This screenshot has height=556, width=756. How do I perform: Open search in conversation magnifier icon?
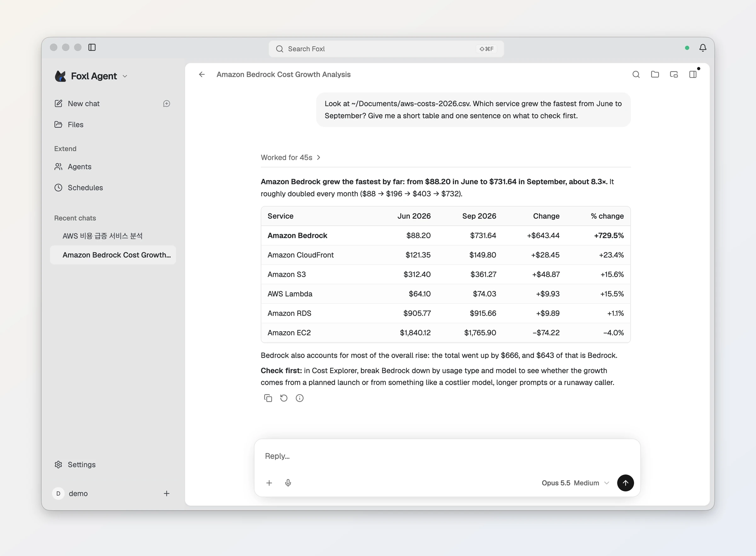pos(636,74)
